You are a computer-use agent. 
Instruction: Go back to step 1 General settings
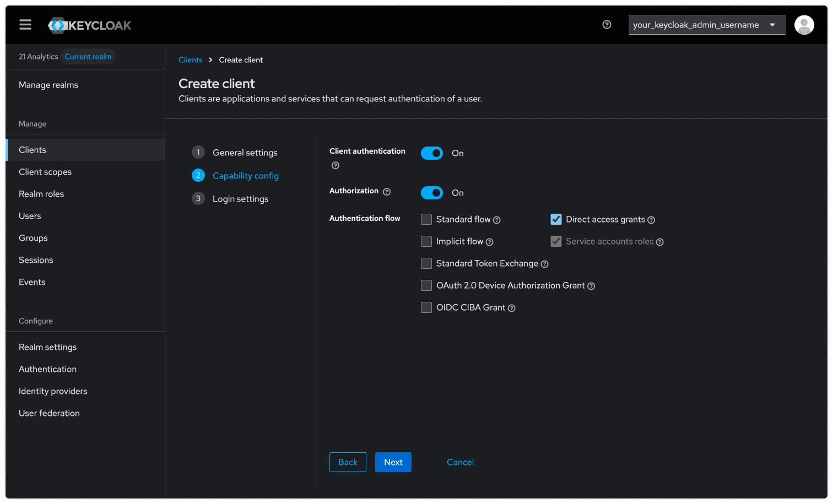[x=245, y=153]
